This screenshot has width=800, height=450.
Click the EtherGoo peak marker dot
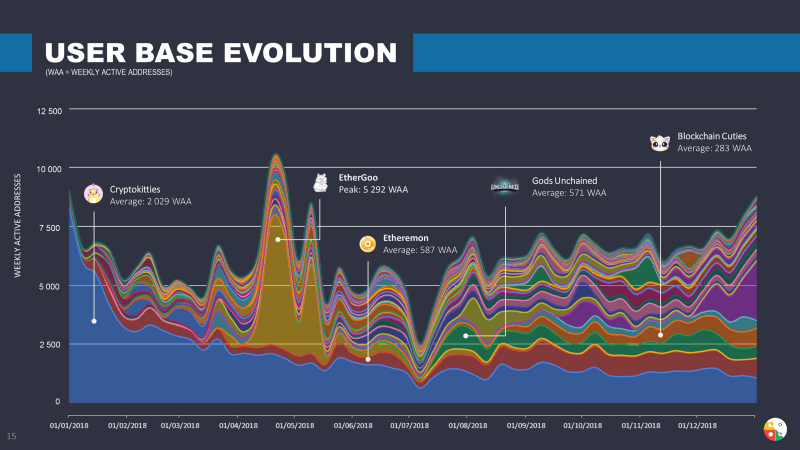tap(278, 239)
